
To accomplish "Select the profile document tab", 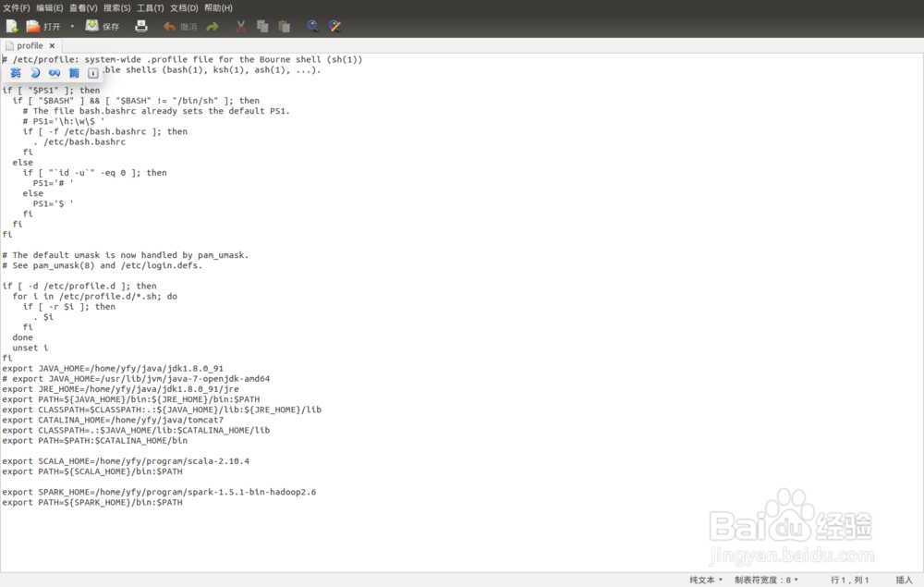I will [x=30, y=45].
